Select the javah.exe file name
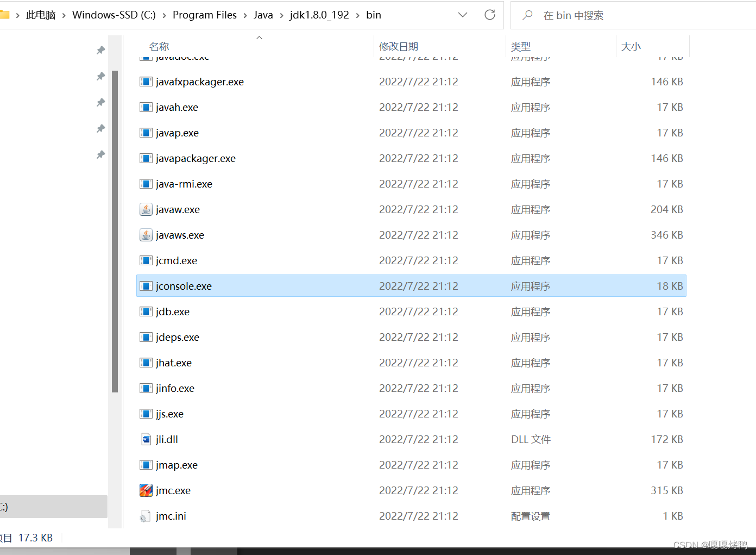Screen dimensions: 756x555 pyautogui.click(x=177, y=107)
